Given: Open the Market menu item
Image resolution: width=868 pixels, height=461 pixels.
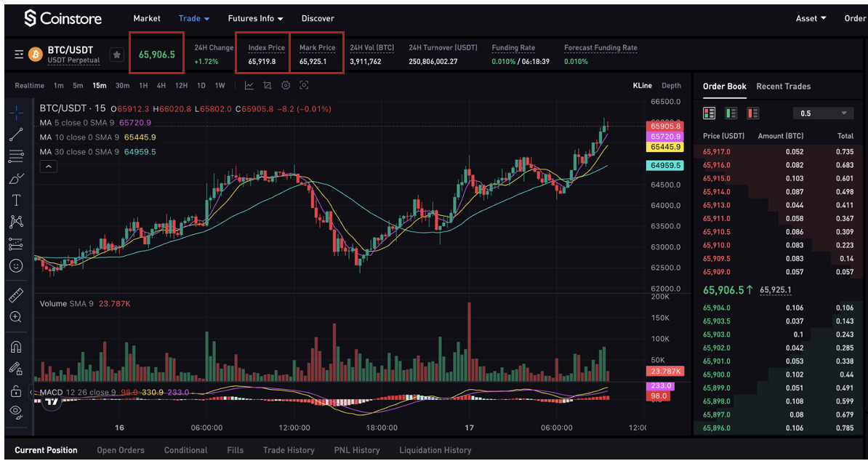Looking at the screenshot, I should (x=147, y=18).
